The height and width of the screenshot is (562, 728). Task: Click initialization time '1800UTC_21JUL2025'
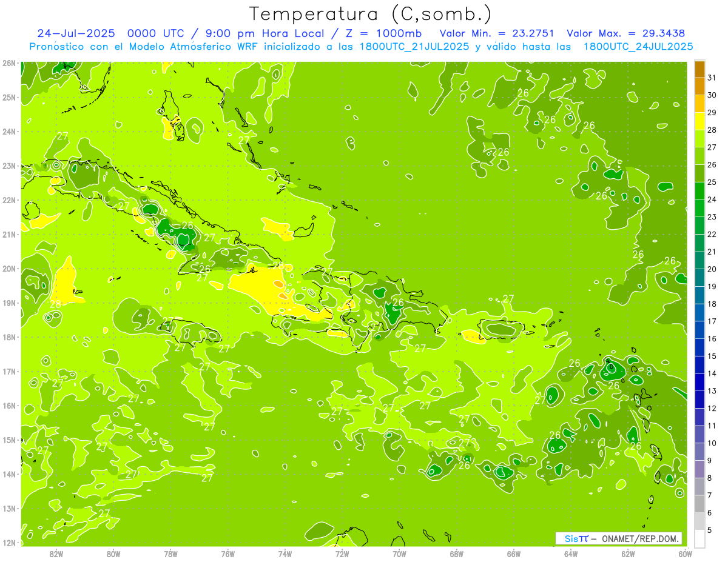[x=414, y=47]
